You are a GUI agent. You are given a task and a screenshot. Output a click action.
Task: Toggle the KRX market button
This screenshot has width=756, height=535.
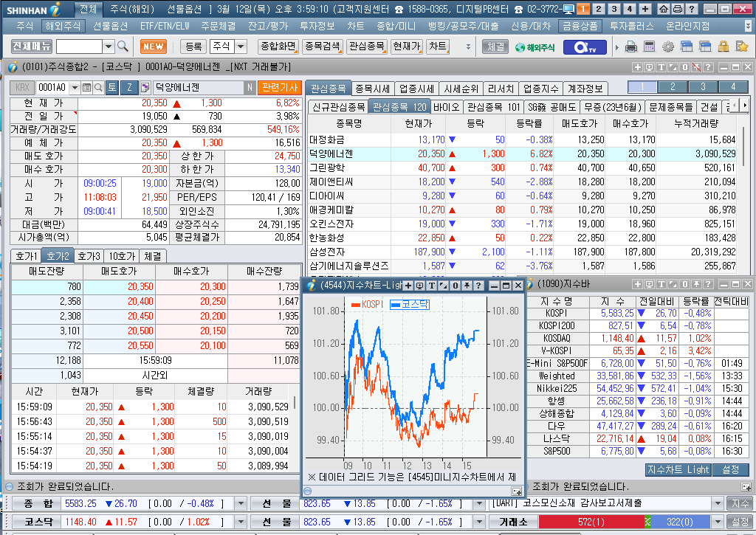(22, 87)
